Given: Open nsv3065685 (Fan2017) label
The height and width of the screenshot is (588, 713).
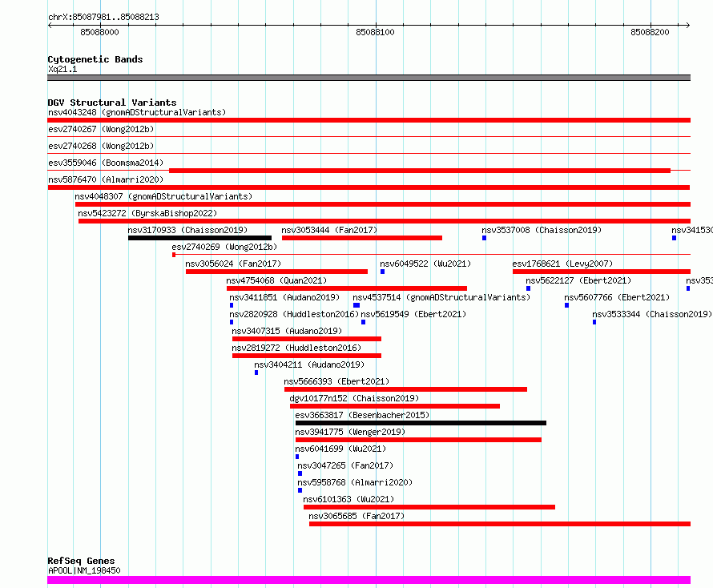Looking at the screenshot, I should (356, 516).
